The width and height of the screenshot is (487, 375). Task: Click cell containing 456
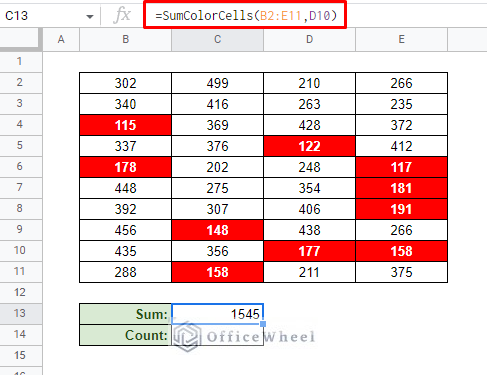tap(125, 230)
